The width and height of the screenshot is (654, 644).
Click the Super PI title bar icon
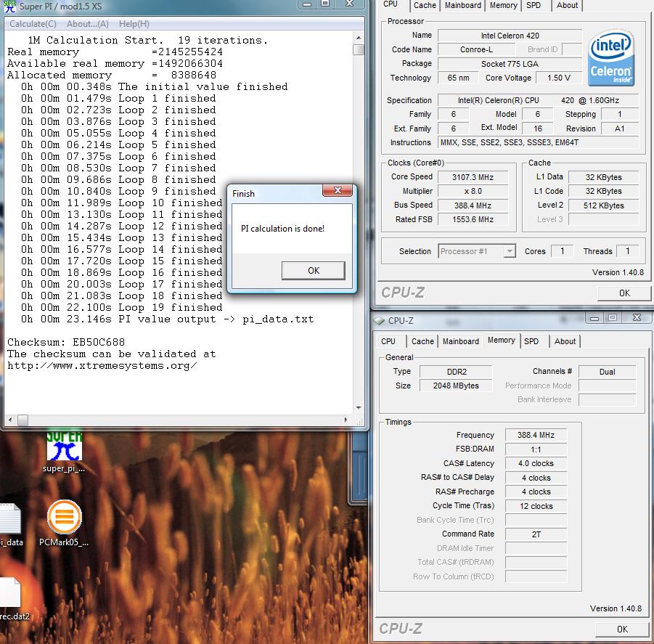tap(10, 7)
